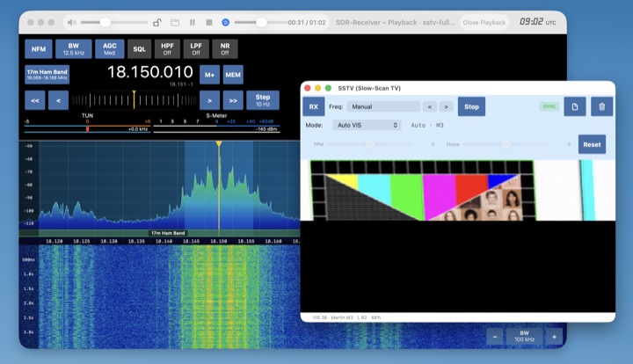Increase span with the plus button
The image size is (633, 364).
click(x=554, y=337)
